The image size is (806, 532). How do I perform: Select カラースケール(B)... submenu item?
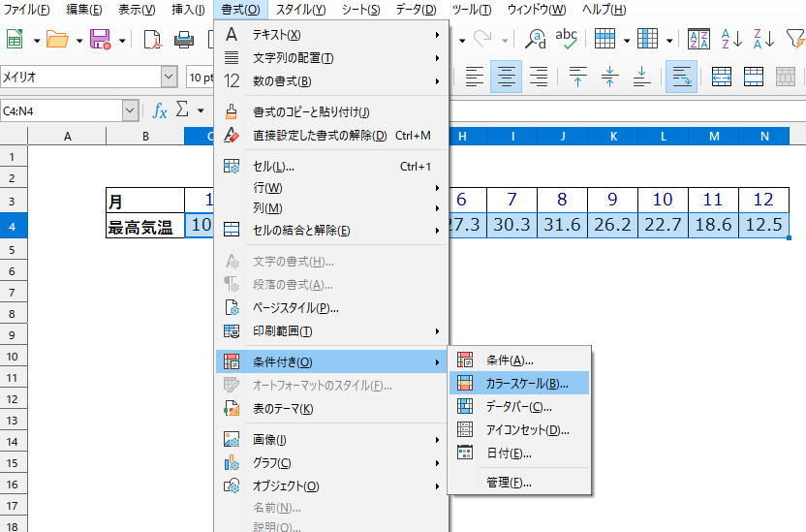click(x=519, y=384)
